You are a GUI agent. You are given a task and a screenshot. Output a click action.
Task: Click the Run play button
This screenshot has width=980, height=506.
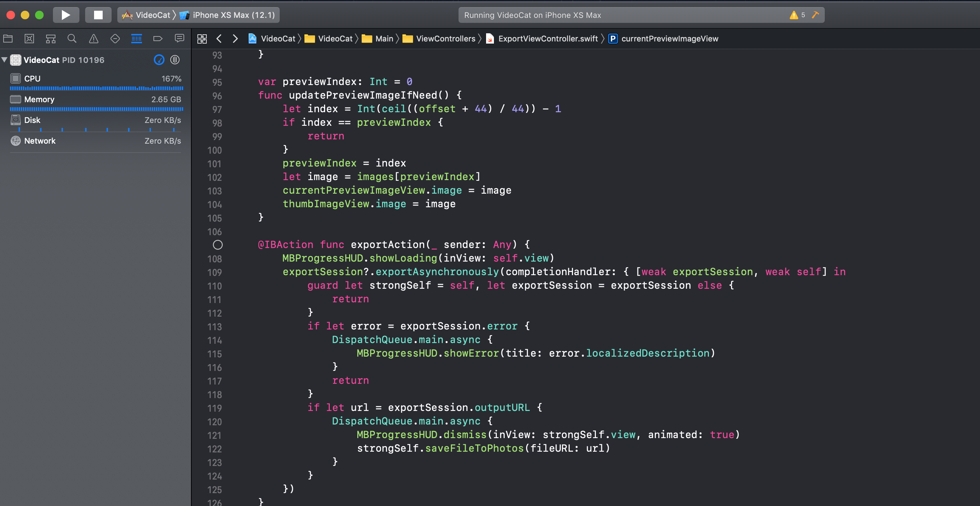[66, 15]
